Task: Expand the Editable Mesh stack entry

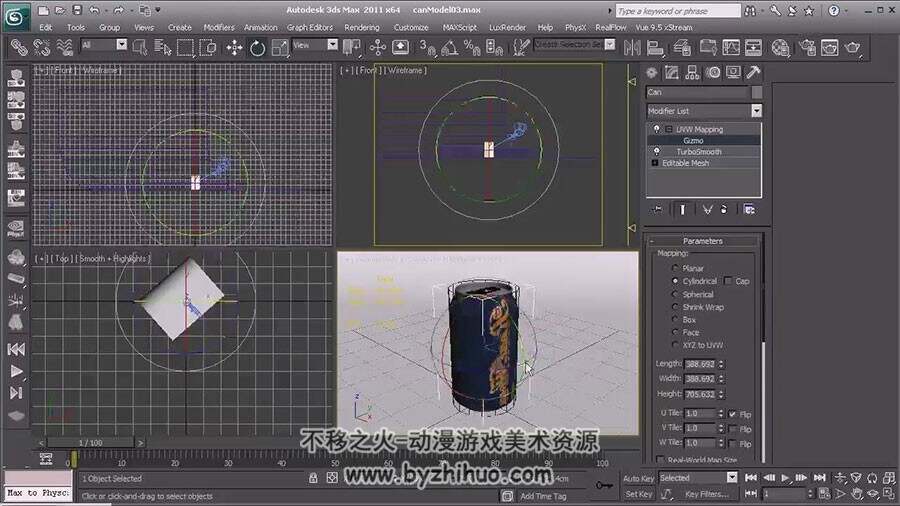Action: pyautogui.click(x=654, y=163)
